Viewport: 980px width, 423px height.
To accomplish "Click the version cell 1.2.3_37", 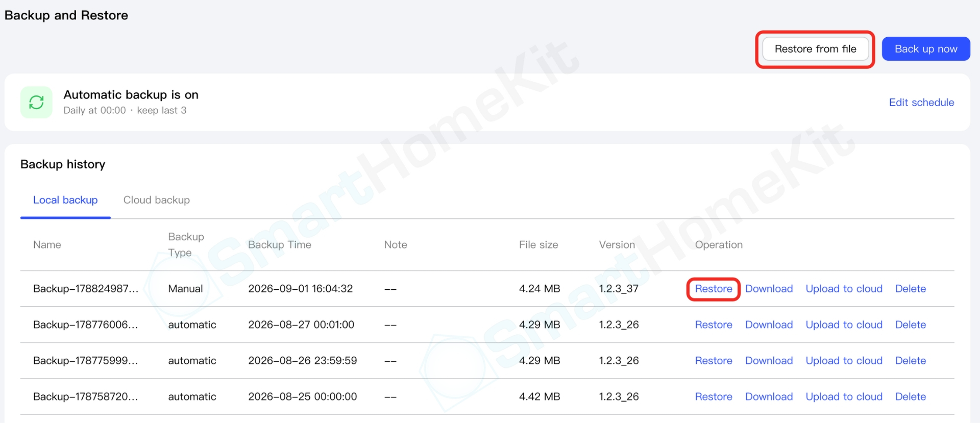I will pos(619,289).
